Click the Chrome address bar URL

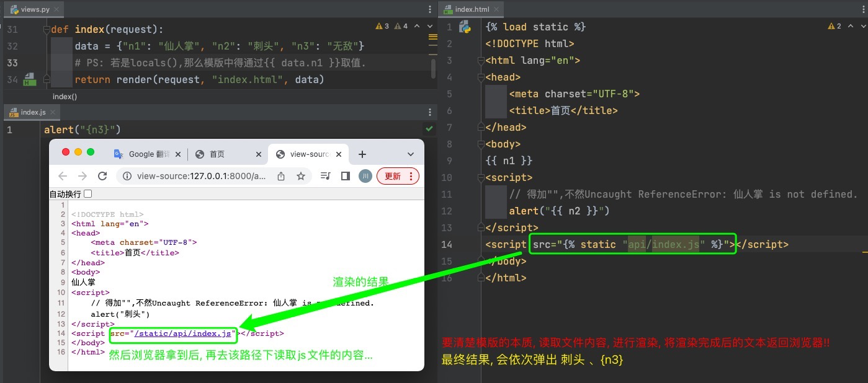[201, 176]
